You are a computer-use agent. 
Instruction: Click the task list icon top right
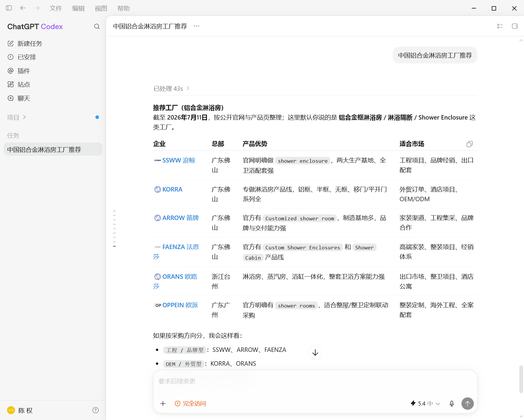click(500, 26)
